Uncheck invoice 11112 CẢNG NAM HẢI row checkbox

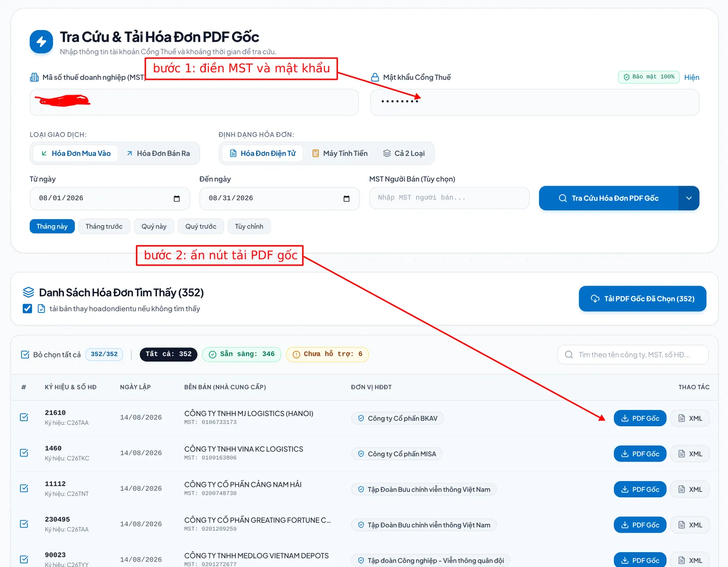[24, 489]
